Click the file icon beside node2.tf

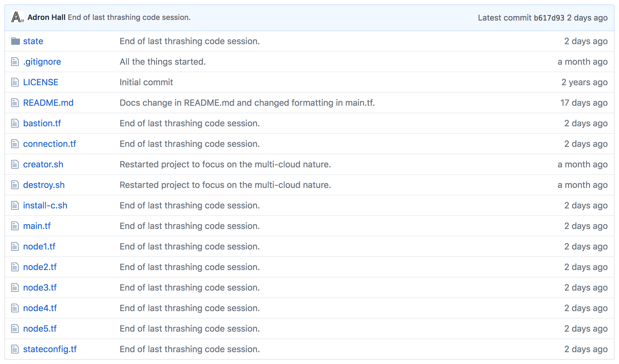[15, 267]
